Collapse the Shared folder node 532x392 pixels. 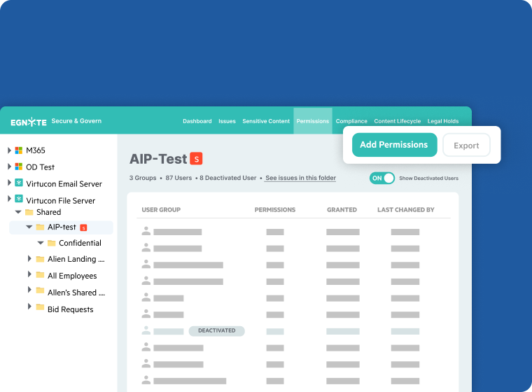coord(18,212)
